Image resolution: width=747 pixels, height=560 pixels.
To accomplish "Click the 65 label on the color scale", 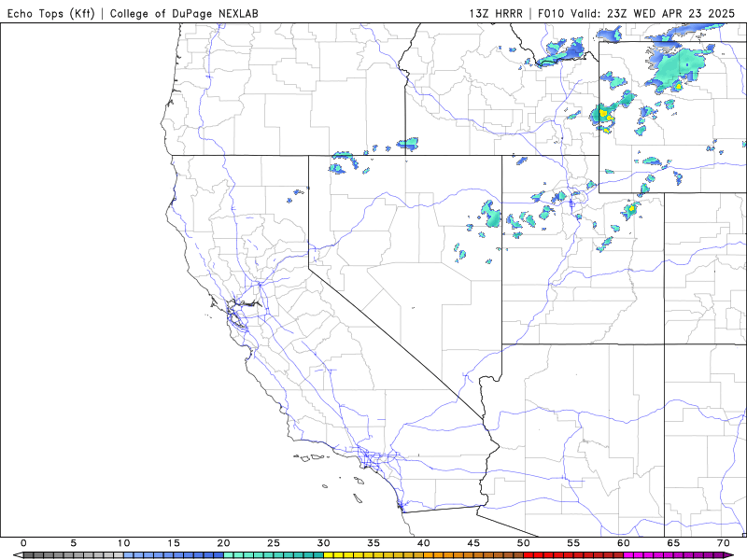I will (x=673, y=543).
